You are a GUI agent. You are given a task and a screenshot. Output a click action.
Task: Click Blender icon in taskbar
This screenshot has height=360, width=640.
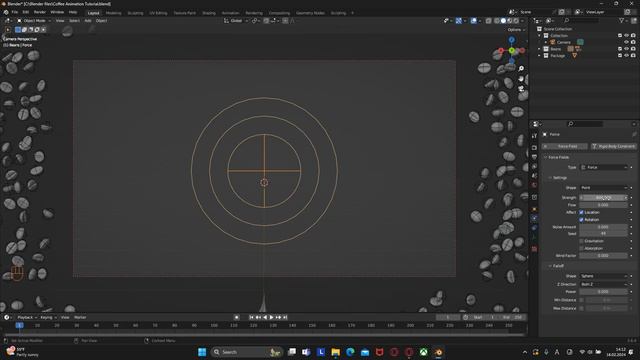coord(438,352)
